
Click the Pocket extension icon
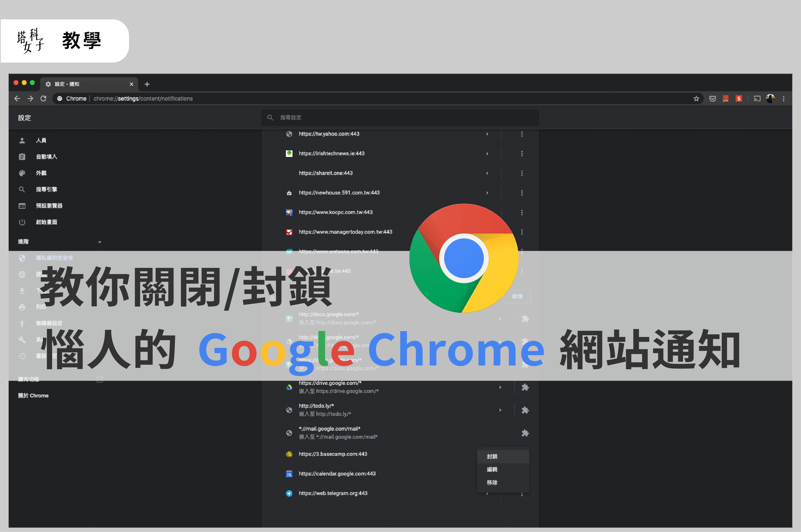pos(712,99)
